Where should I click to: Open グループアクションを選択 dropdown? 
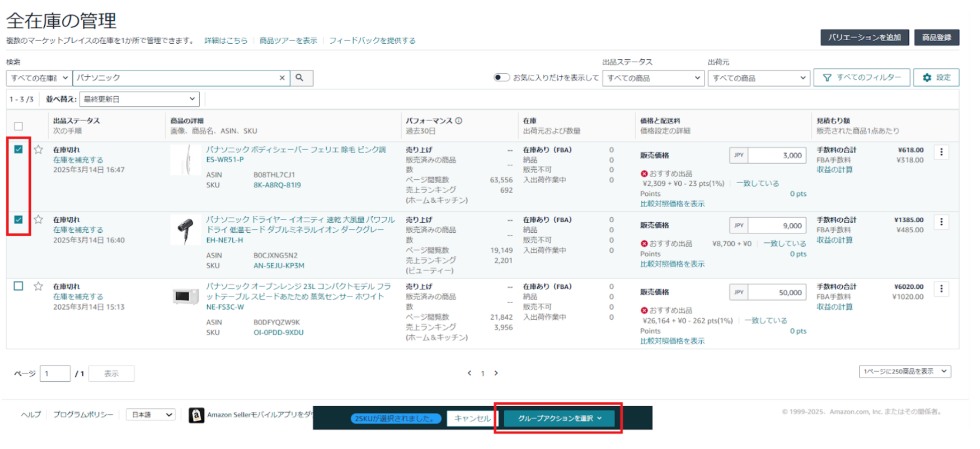click(559, 418)
